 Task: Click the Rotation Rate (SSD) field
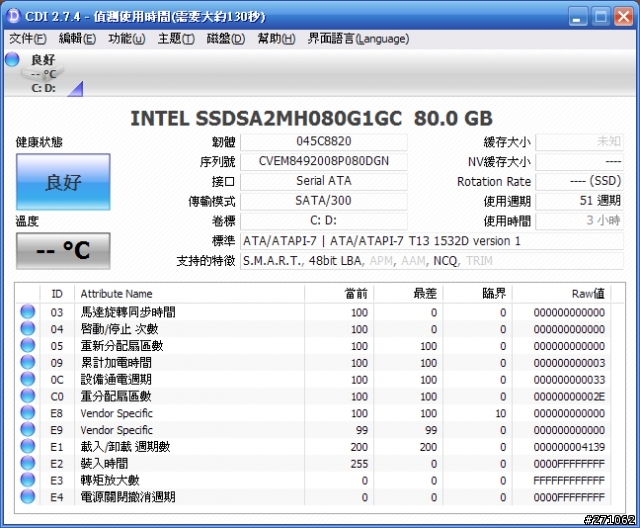[580, 181]
